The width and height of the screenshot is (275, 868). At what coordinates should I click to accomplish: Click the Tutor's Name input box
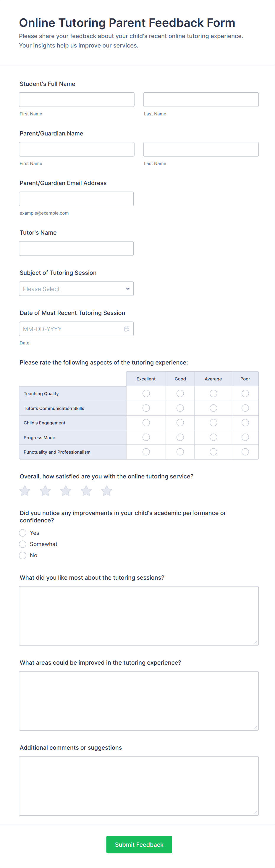[76, 248]
